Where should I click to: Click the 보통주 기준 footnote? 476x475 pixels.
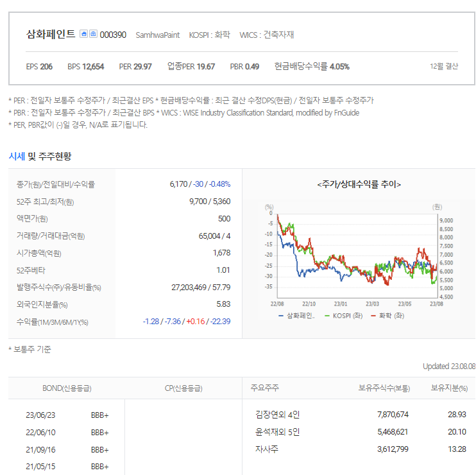(x=30, y=350)
